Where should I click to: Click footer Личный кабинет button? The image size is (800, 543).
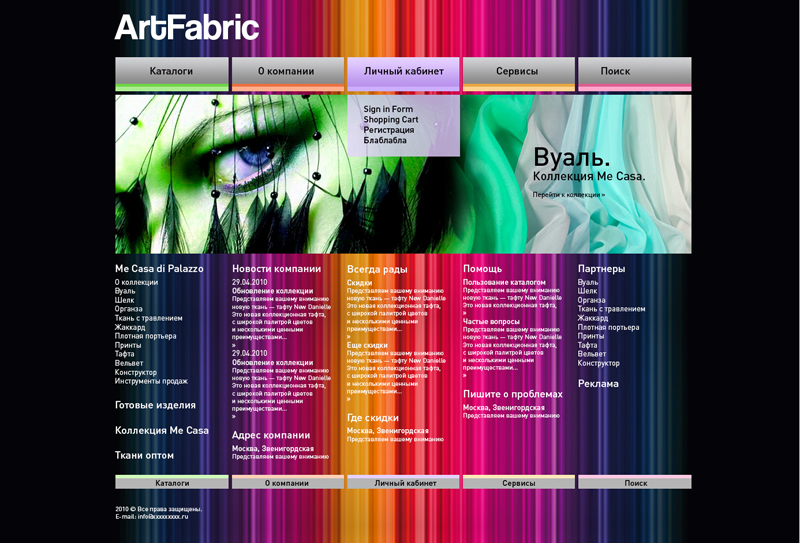pos(404,482)
